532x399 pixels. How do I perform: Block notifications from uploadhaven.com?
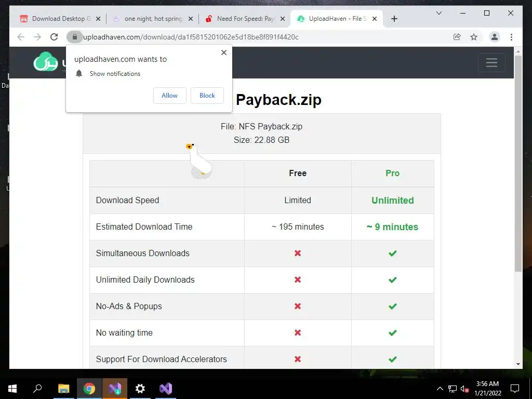pos(207,96)
